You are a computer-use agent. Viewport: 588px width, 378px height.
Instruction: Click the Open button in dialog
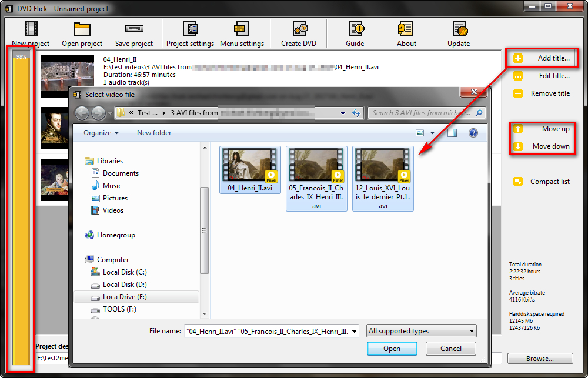392,349
